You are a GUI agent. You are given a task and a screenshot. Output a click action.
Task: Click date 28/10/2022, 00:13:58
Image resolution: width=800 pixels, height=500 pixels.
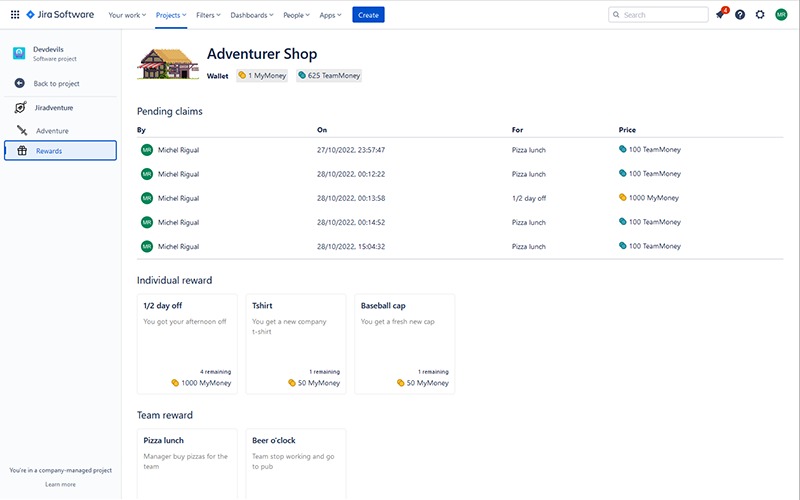pos(351,198)
